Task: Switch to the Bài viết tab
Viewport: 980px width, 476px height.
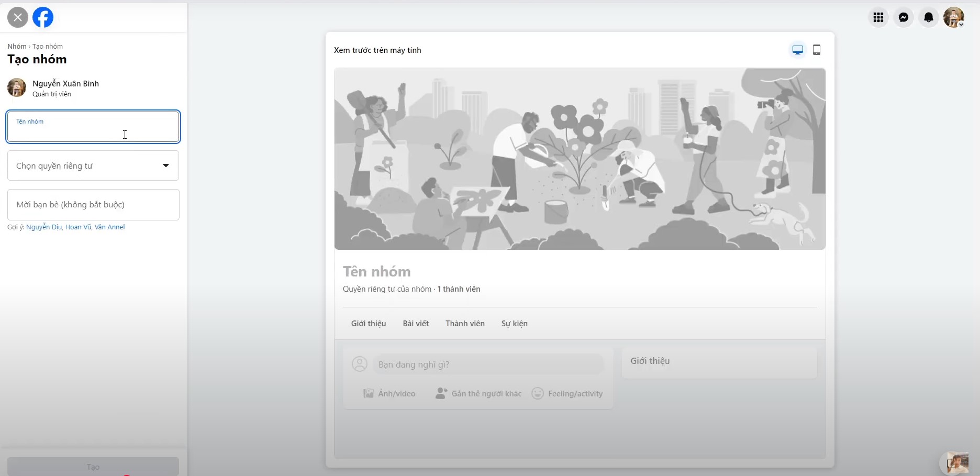Action: click(x=416, y=323)
